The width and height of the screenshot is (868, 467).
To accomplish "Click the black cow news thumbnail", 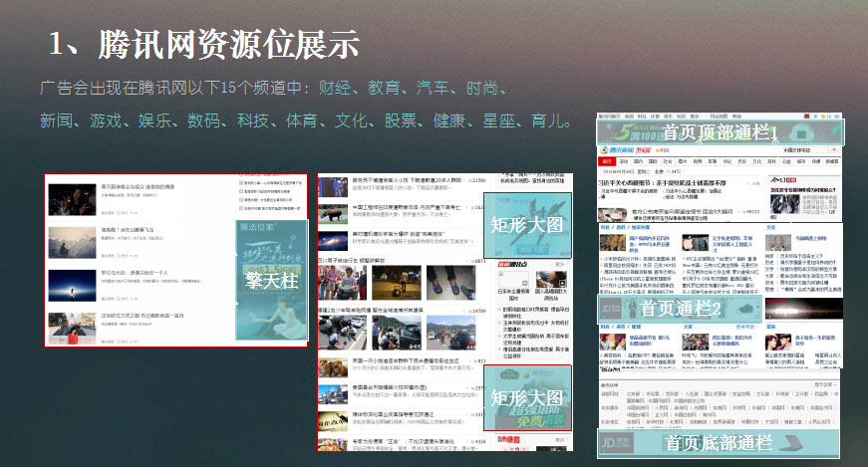I will (x=334, y=214).
